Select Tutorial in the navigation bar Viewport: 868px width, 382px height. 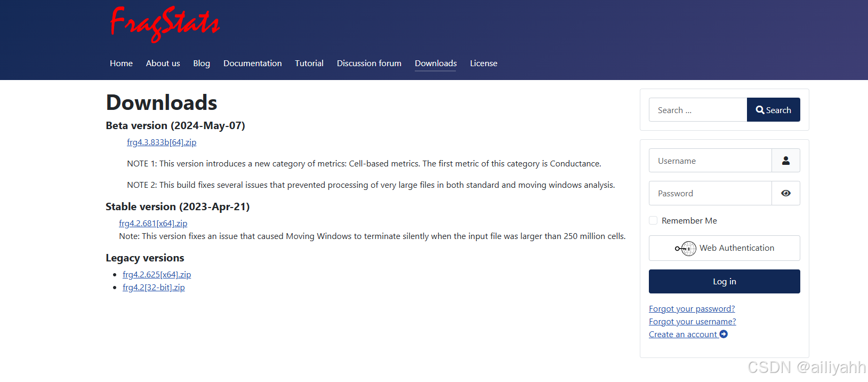(309, 63)
